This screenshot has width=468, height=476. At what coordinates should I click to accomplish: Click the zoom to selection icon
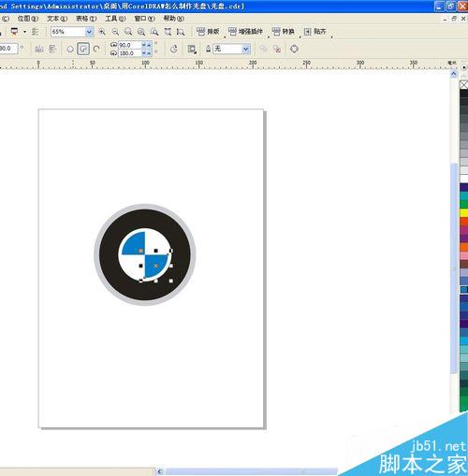tap(128, 32)
